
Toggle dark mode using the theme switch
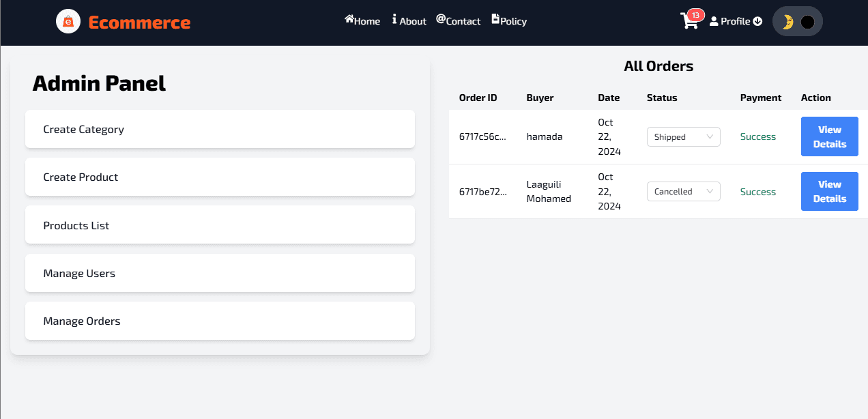pyautogui.click(x=797, y=21)
